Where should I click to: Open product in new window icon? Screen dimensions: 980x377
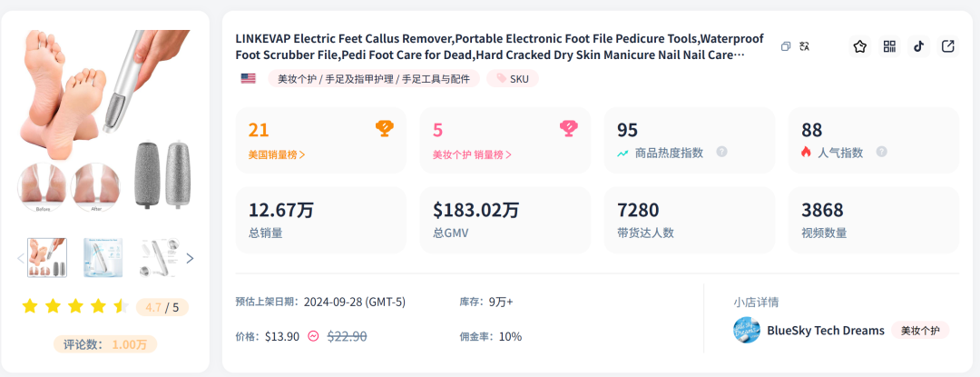947,46
